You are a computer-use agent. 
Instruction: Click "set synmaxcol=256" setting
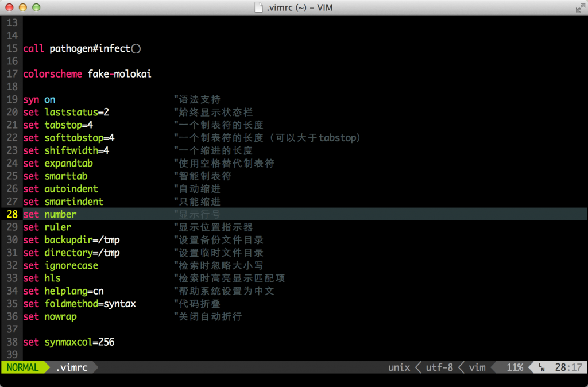point(69,342)
